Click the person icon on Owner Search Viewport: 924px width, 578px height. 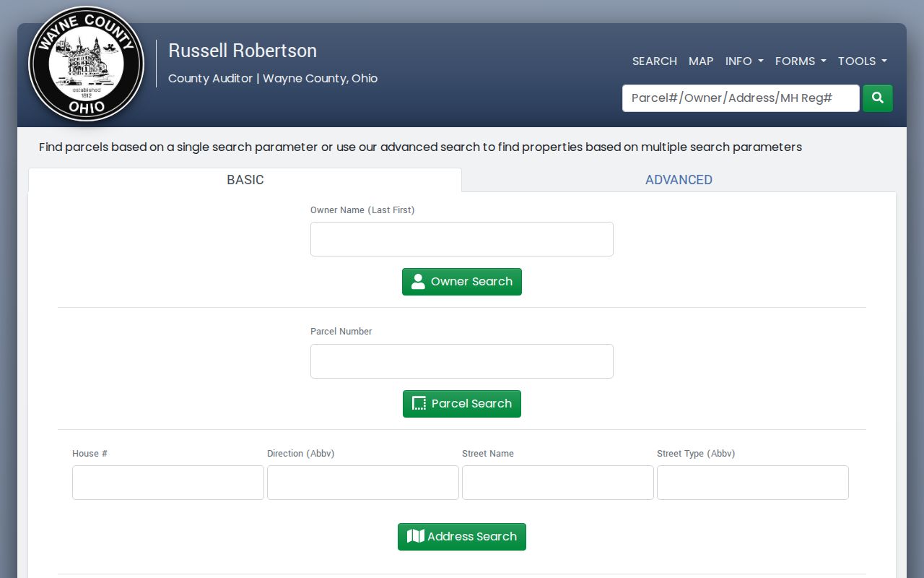click(x=418, y=282)
